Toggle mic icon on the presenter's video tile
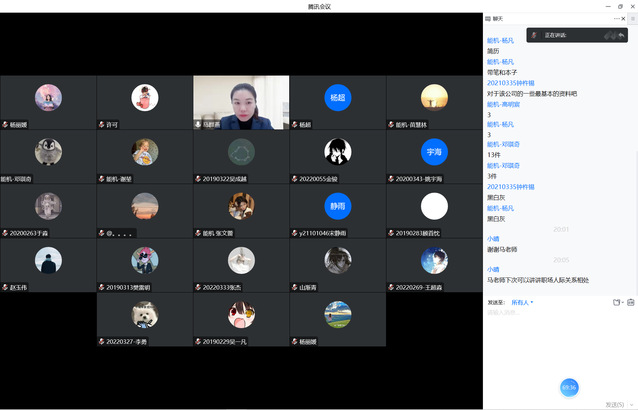638x410 pixels. (x=198, y=125)
